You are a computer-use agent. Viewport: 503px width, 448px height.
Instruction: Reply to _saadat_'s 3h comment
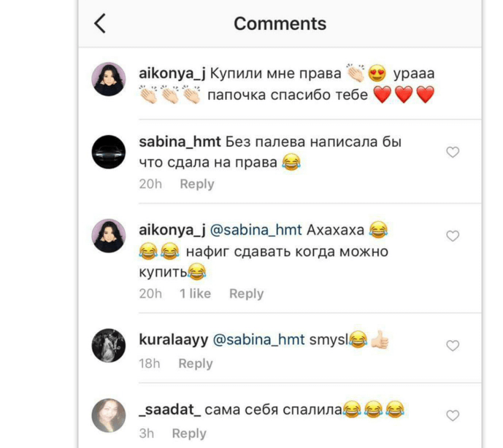(x=189, y=434)
